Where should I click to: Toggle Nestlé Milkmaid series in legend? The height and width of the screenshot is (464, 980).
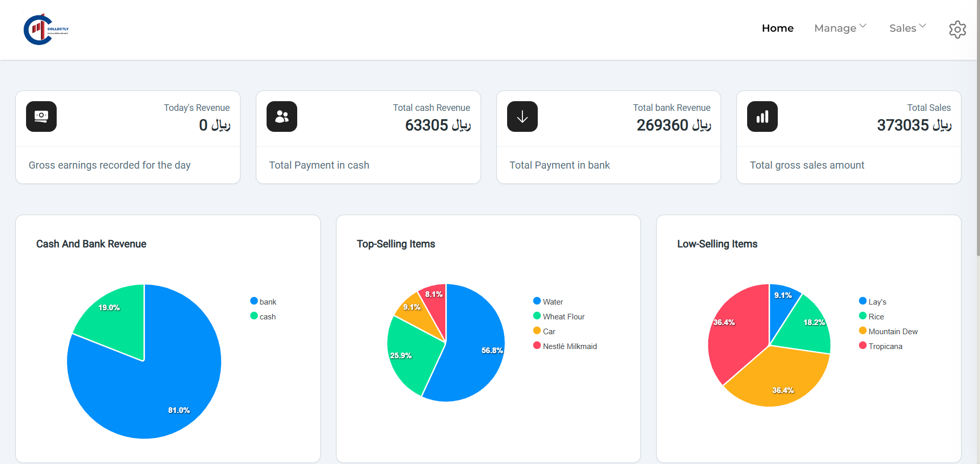[565, 346]
